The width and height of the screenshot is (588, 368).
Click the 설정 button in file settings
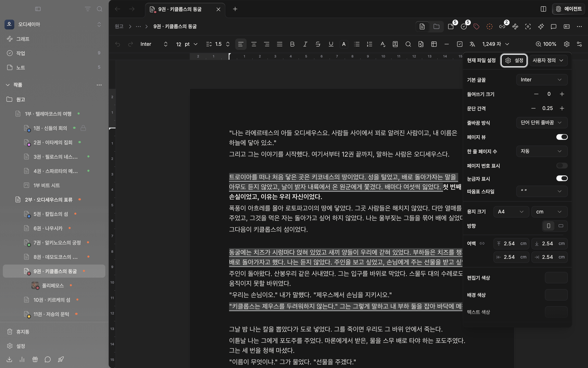(x=514, y=60)
